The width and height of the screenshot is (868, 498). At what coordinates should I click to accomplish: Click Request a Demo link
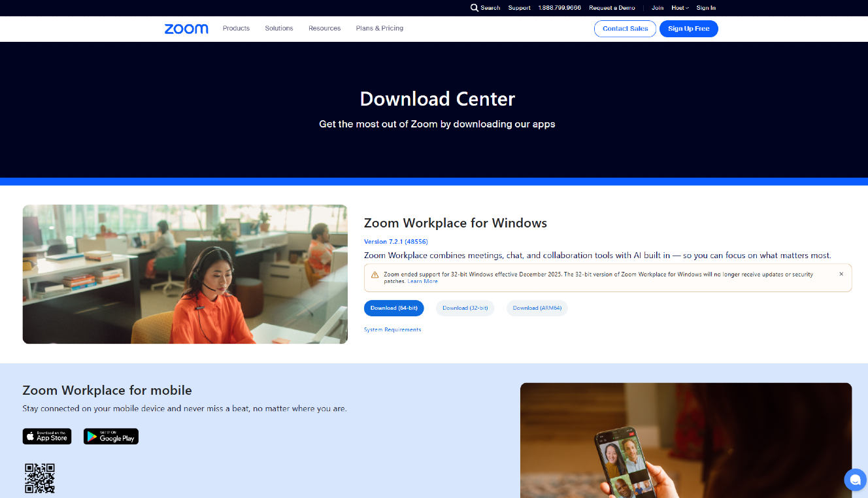click(612, 8)
